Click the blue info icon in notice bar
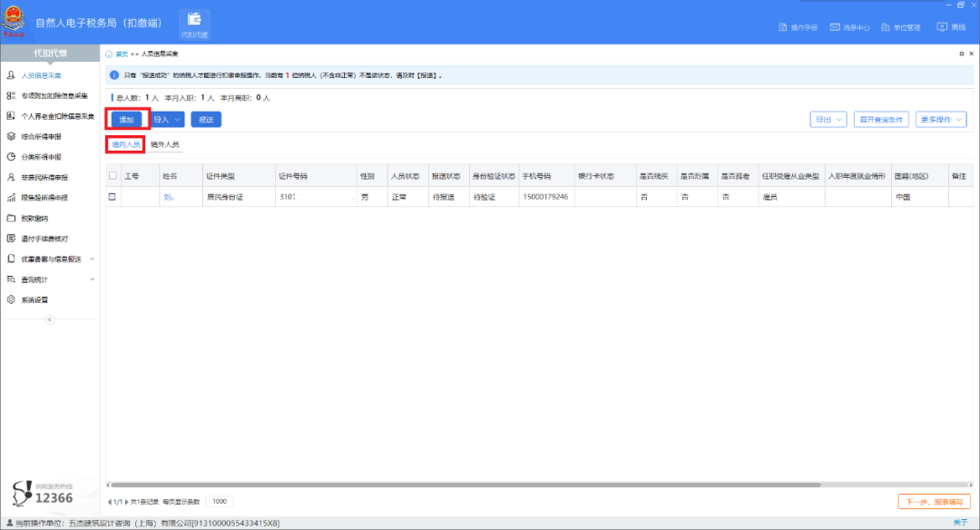Screen dimensions: 980x530 (x=114, y=75)
